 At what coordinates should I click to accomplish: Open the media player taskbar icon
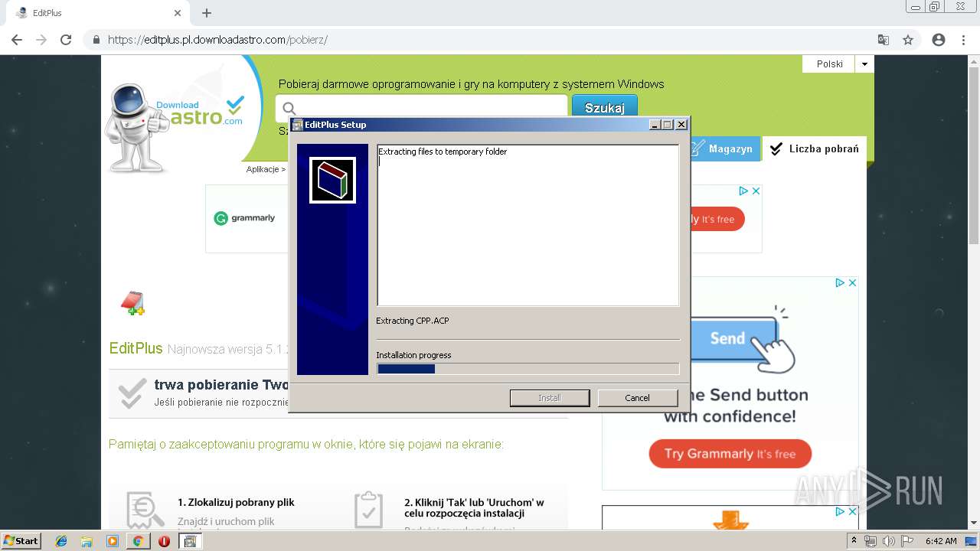pos(113,541)
